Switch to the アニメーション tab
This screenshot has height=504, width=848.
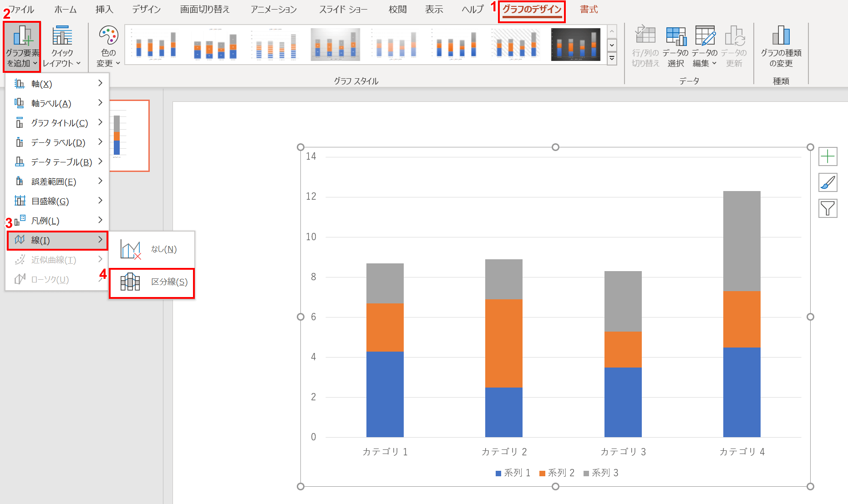pos(274,10)
